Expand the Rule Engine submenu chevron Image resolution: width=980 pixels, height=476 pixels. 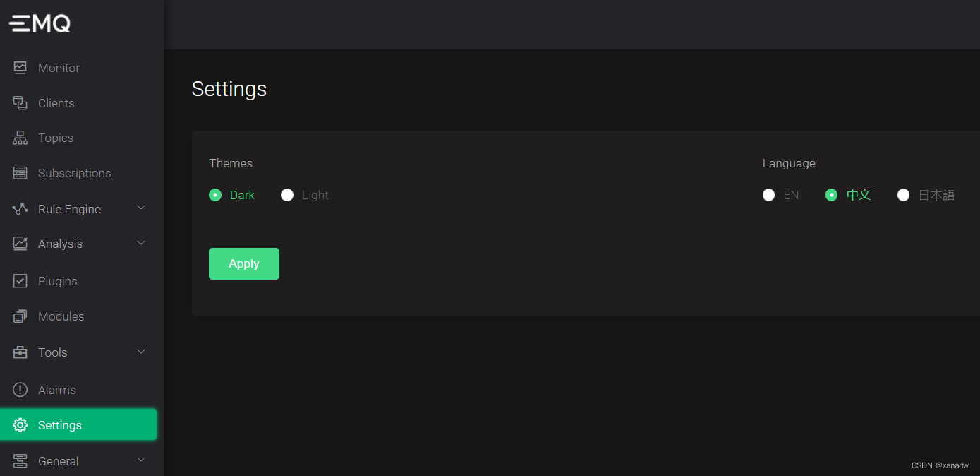[141, 208]
